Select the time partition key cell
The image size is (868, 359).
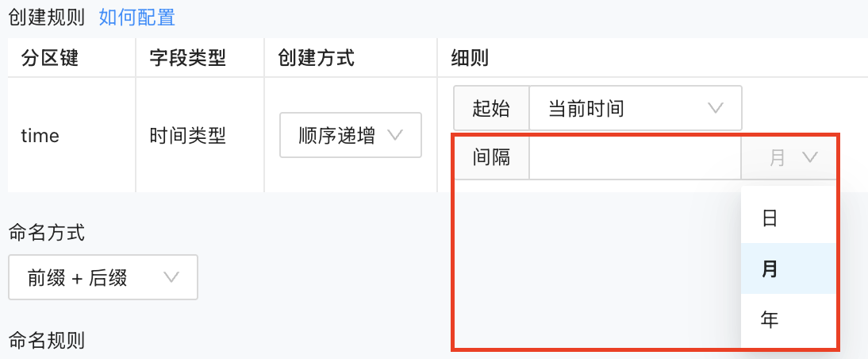click(x=40, y=136)
